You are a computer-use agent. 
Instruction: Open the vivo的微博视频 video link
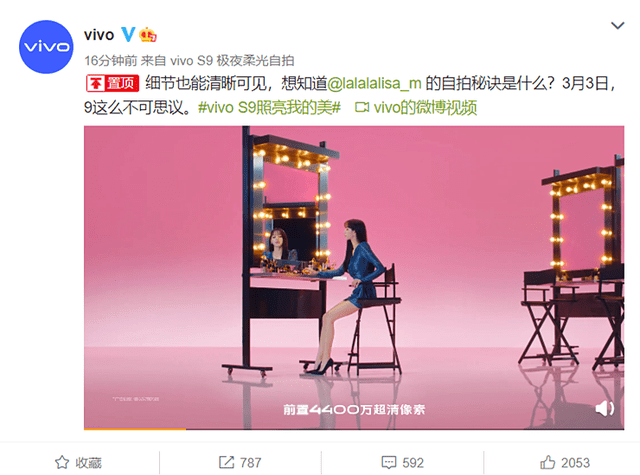click(416, 108)
